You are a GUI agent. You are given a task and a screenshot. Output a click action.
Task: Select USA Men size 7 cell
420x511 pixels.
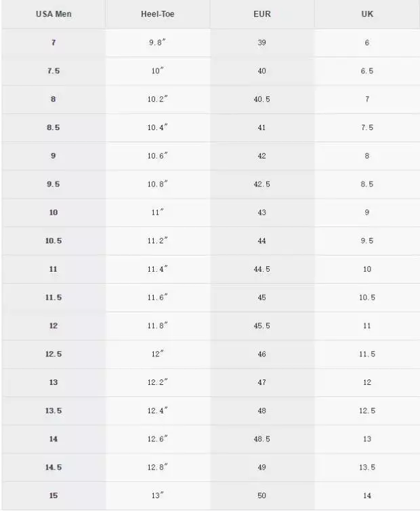click(54, 43)
